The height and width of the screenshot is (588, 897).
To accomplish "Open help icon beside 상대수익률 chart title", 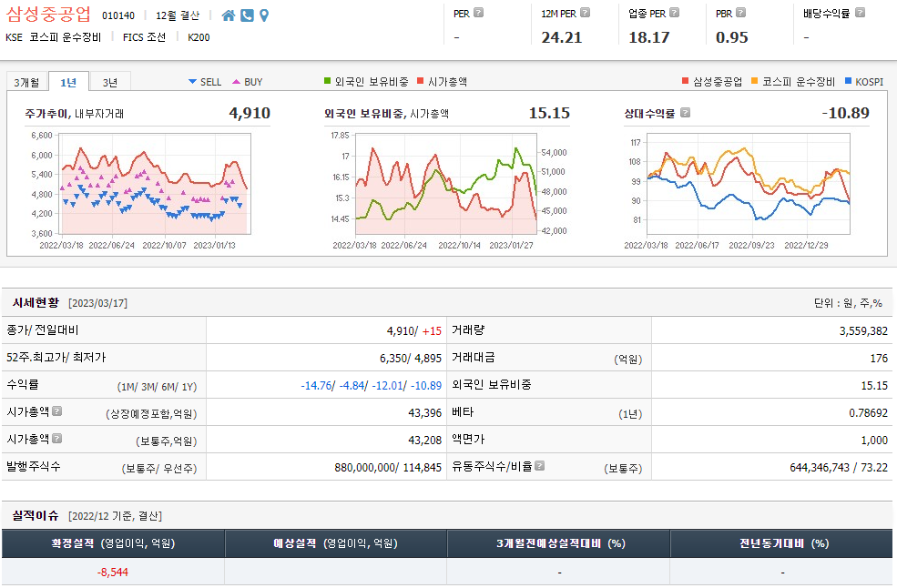I will [686, 112].
